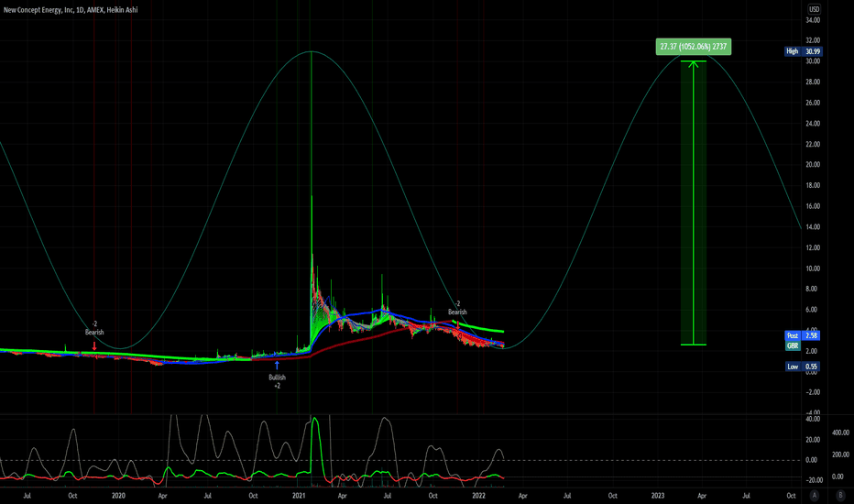Click the 28.00 price axis label
This screenshot has height=504, width=854.
click(x=813, y=82)
